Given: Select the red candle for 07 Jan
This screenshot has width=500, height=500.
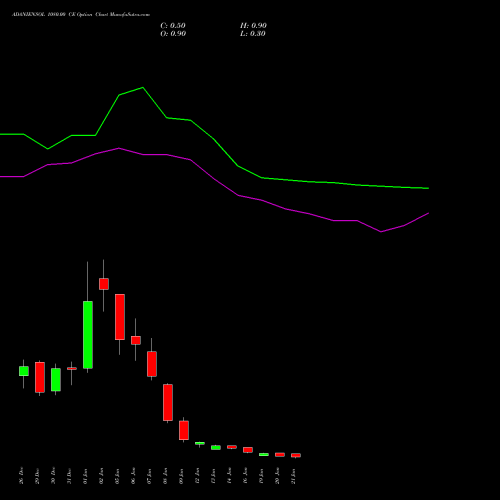Looking at the screenshot, I should pos(152,364).
